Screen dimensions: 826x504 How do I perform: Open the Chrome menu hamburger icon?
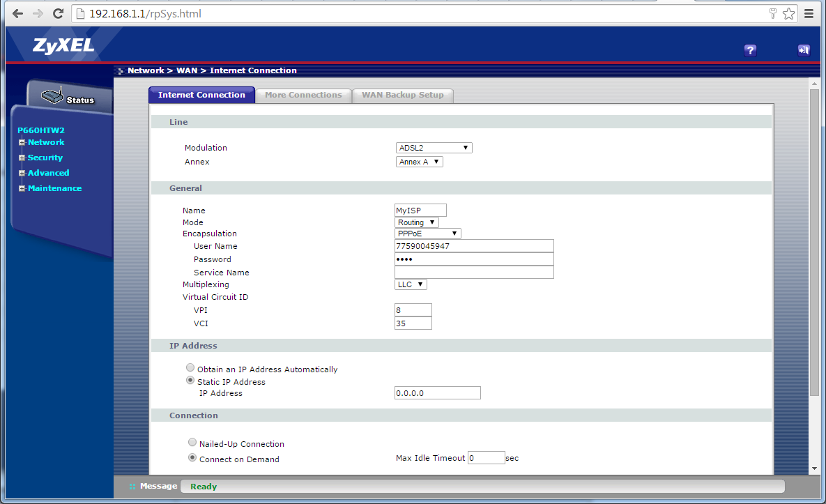809,13
